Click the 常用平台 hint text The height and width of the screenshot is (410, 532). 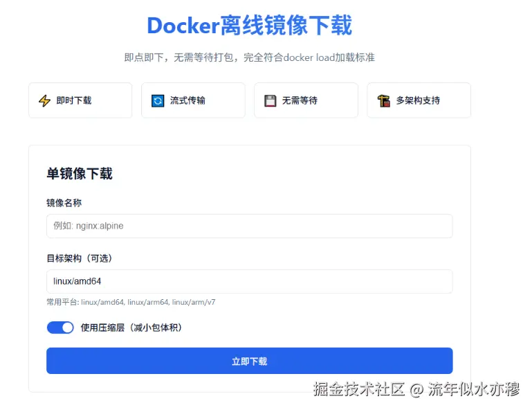pos(131,302)
